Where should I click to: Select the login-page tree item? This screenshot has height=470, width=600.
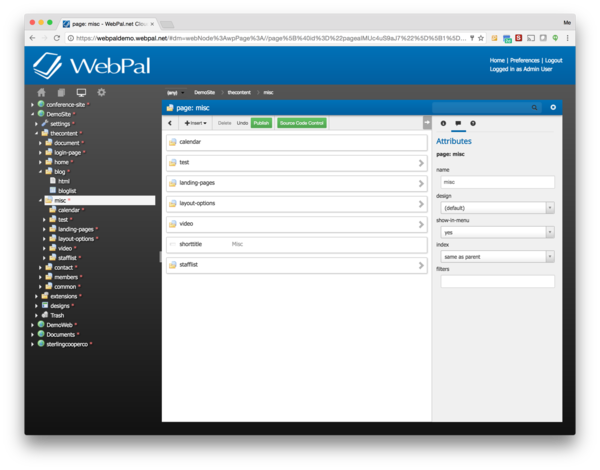point(67,152)
